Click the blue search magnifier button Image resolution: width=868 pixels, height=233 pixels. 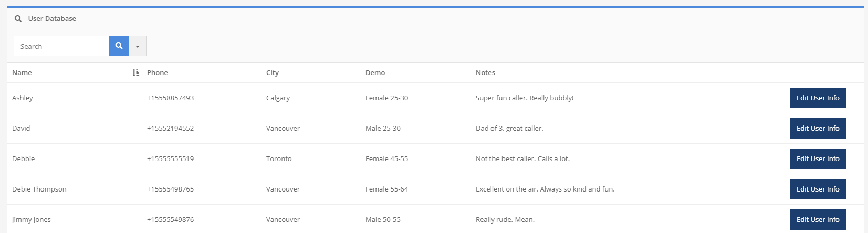click(119, 46)
